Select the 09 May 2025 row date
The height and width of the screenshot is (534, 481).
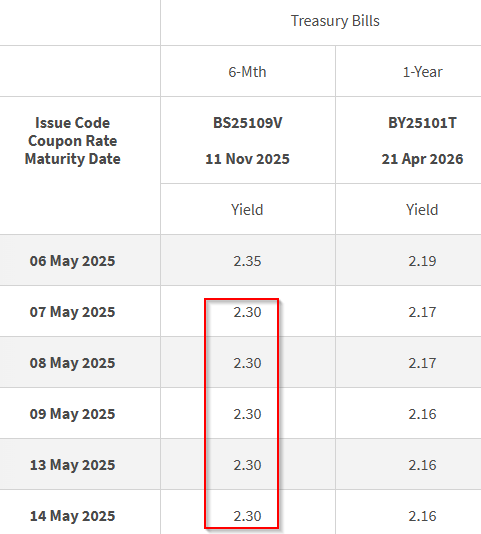[73, 414]
